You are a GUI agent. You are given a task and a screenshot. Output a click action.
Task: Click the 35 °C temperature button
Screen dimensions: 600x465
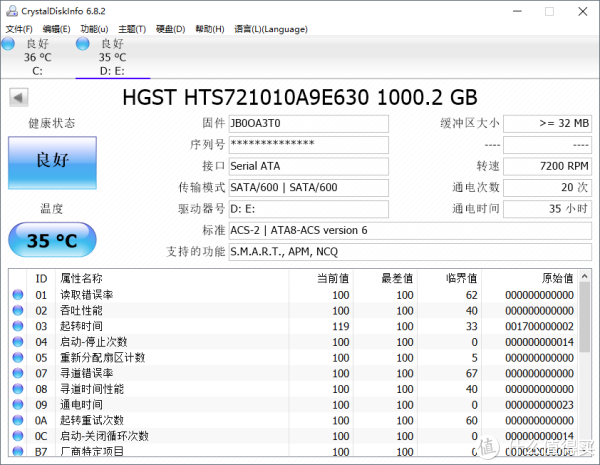pos(52,240)
